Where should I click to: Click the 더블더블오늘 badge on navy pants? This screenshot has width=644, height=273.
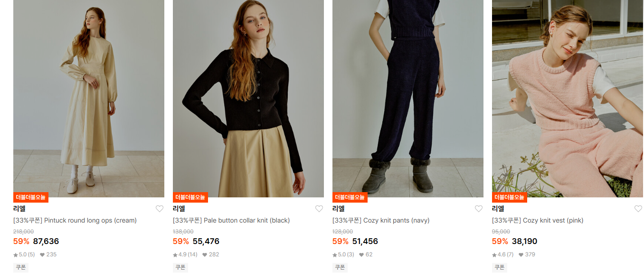(350, 197)
